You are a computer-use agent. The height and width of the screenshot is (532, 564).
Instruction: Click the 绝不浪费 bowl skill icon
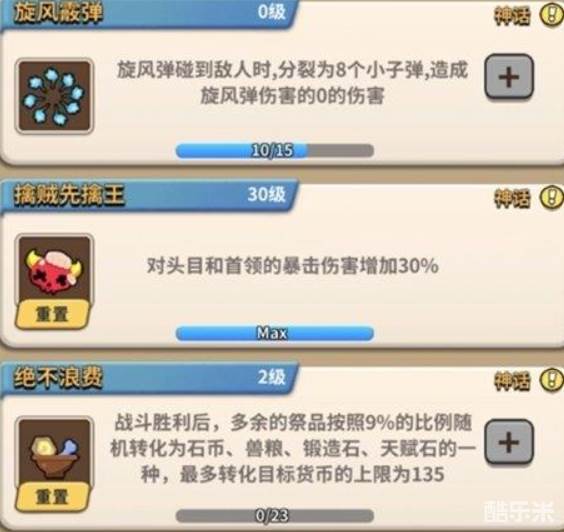(x=54, y=454)
